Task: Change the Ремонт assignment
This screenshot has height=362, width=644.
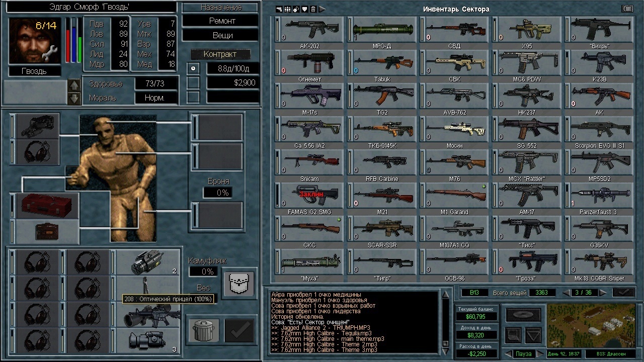Action: 221,21
